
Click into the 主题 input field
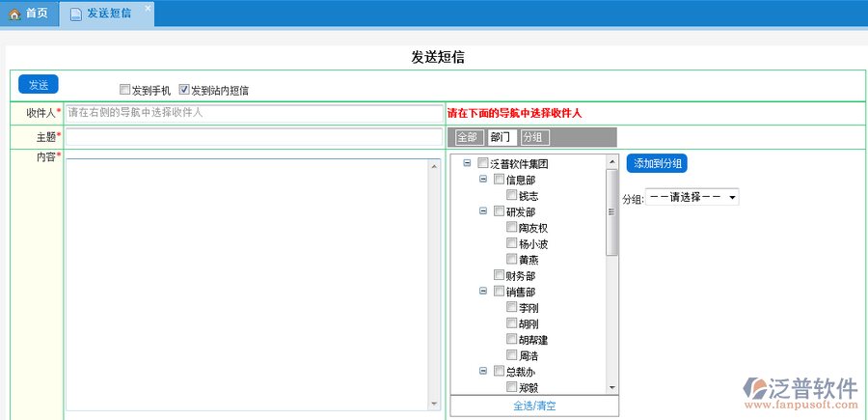pyautogui.click(x=254, y=137)
